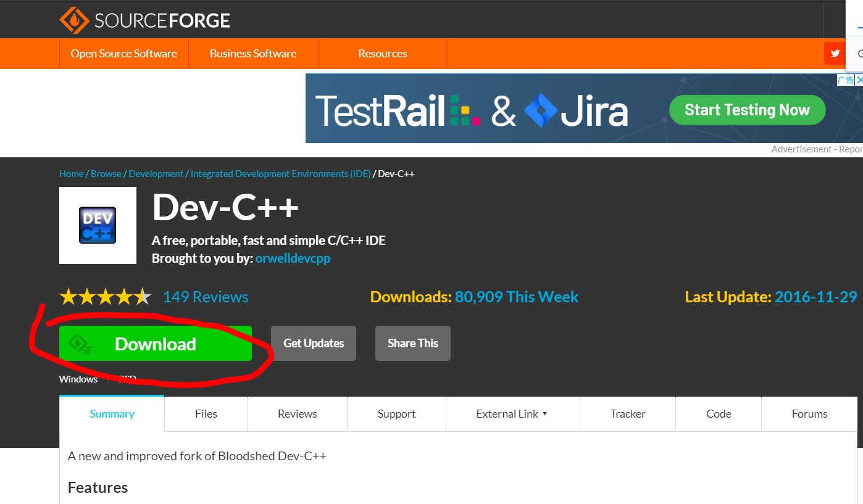Click the Features heading

tap(98, 487)
